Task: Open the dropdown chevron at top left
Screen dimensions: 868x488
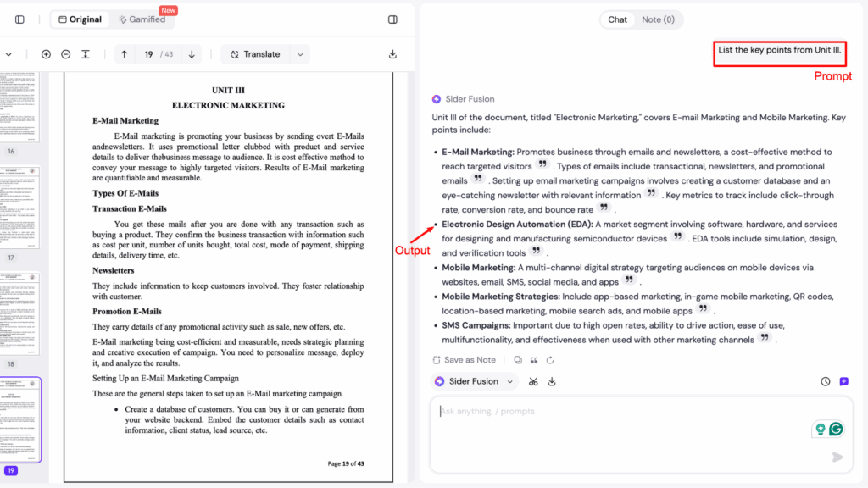Action: [x=10, y=53]
